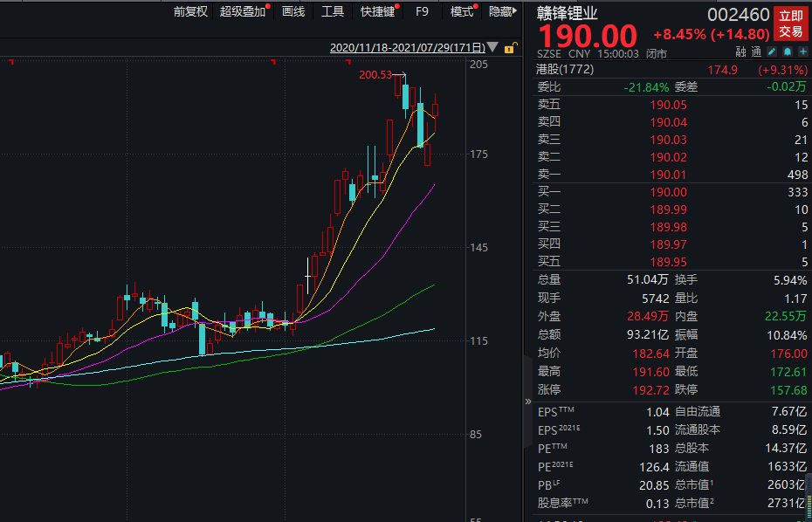Viewport: 812px width, 522px height.
Task: Click the F9 button in toolbar
Action: pyautogui.click(x=423, y=11)
